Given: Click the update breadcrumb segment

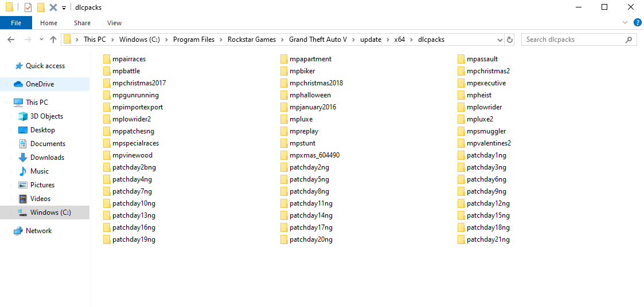Looking at the screenshot, I should [371, 40].
